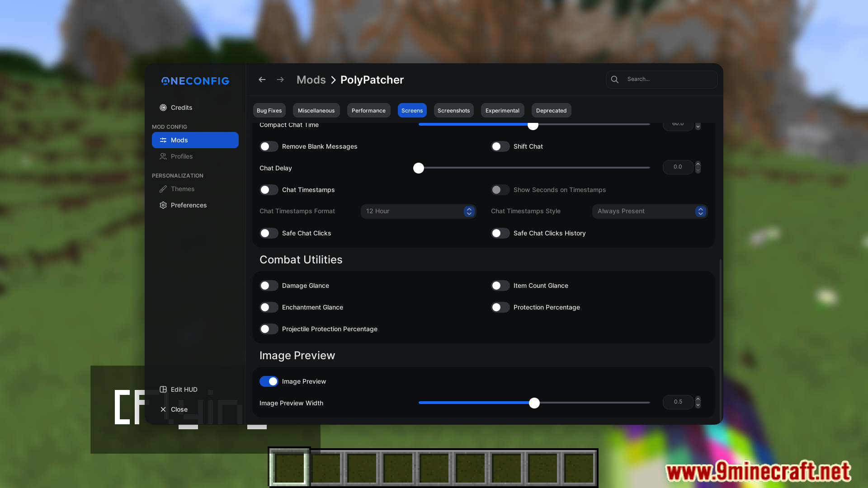Click the Profiles people icon
Image resolution: width=868 pixels, height=488 pixels.
click(163, 156)
